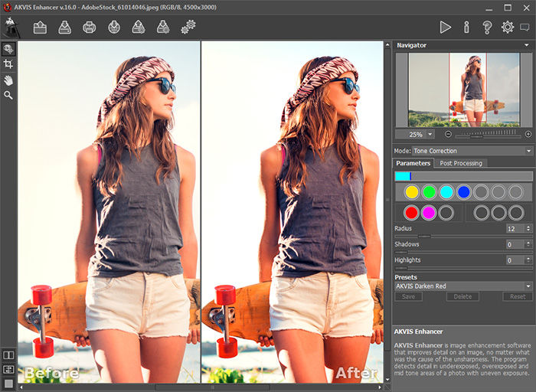
Task: Open the Mode Tone Correction dropdown
Action: pyautogui.click(x=472, y=151)
